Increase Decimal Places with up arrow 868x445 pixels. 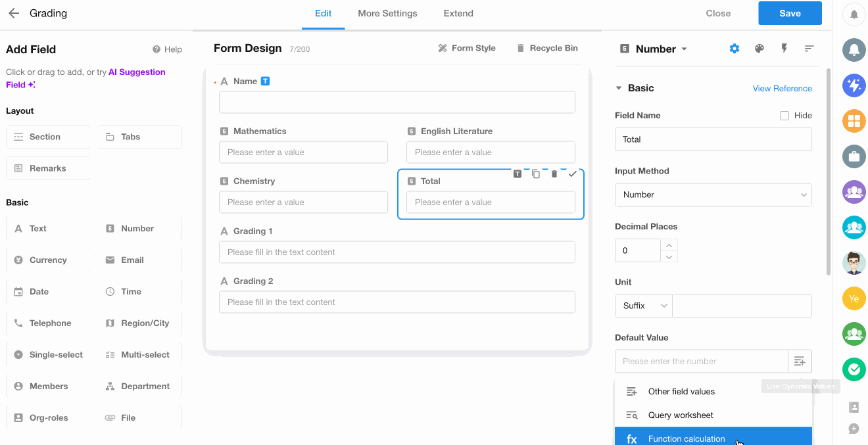point(669,245)
